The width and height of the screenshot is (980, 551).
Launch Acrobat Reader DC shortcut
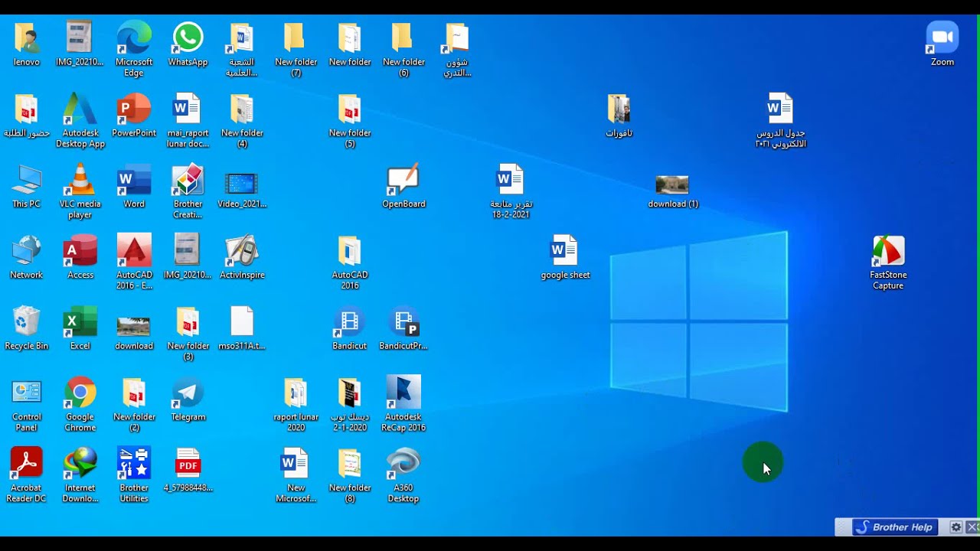click(26, 475)
